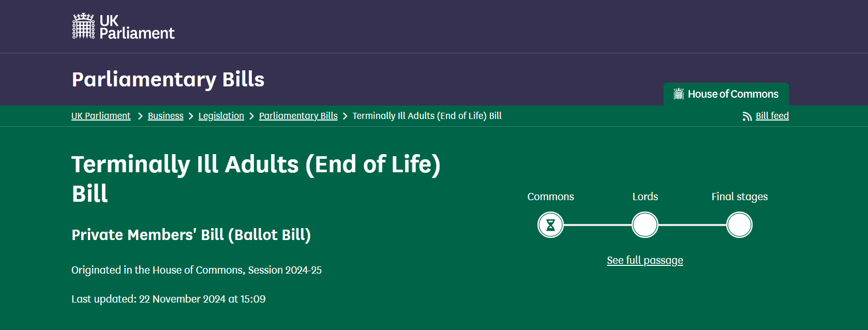Click the Parliamentary Bills header title
868x330 pixels.
click(168, 80)
